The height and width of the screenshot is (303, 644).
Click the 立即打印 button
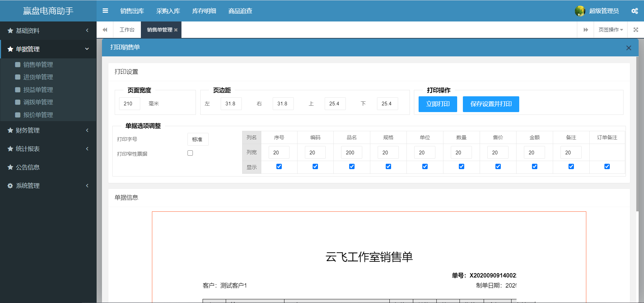pos(438,104)
